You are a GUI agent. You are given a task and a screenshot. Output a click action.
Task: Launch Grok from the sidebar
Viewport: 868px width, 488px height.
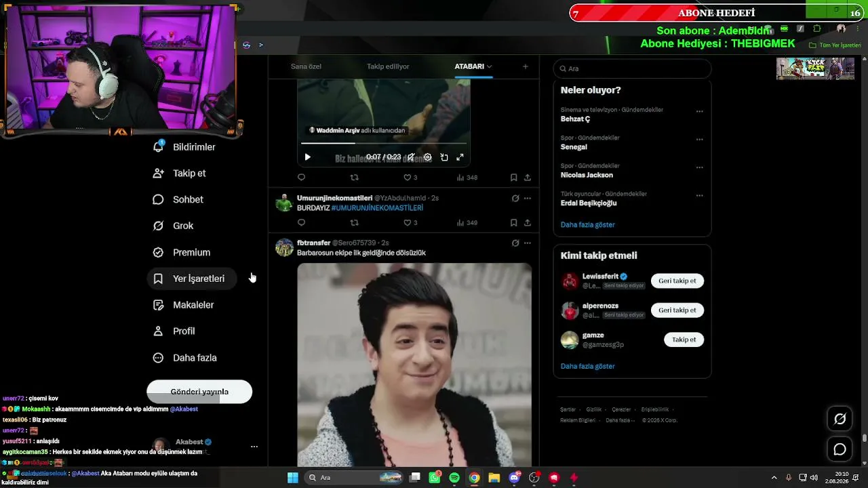click(x=174, y=226)
